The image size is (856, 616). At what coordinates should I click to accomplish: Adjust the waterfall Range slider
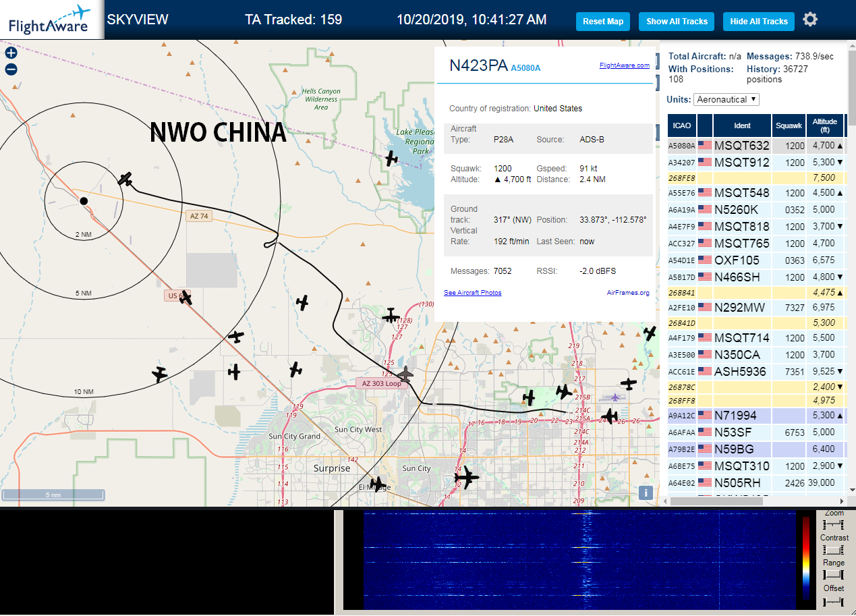click(834, 575)
